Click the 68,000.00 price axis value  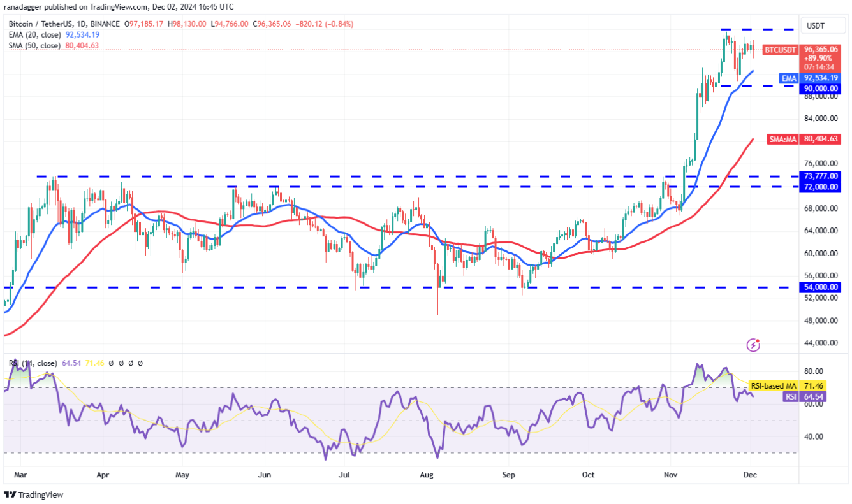point(821,208)
